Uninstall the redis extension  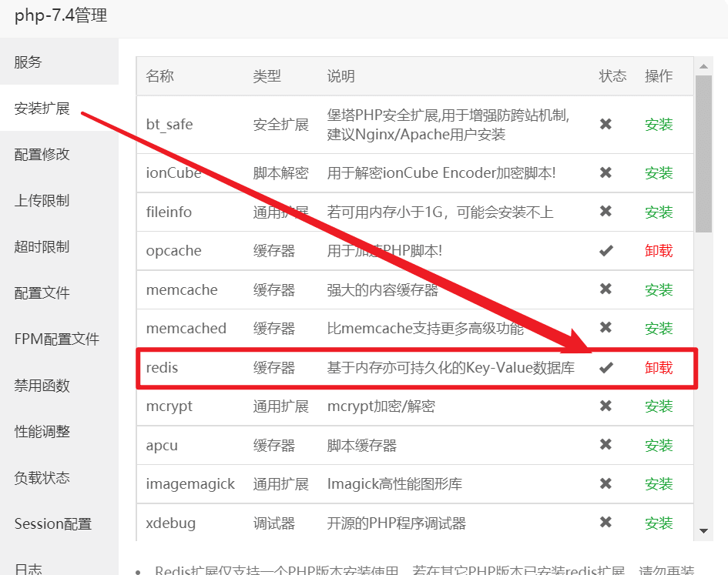[659, 368]
